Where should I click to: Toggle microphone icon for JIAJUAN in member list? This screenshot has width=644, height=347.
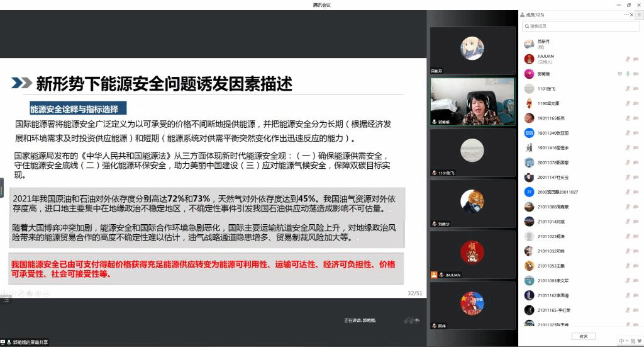pyautogui.click(x=627, y=59)
